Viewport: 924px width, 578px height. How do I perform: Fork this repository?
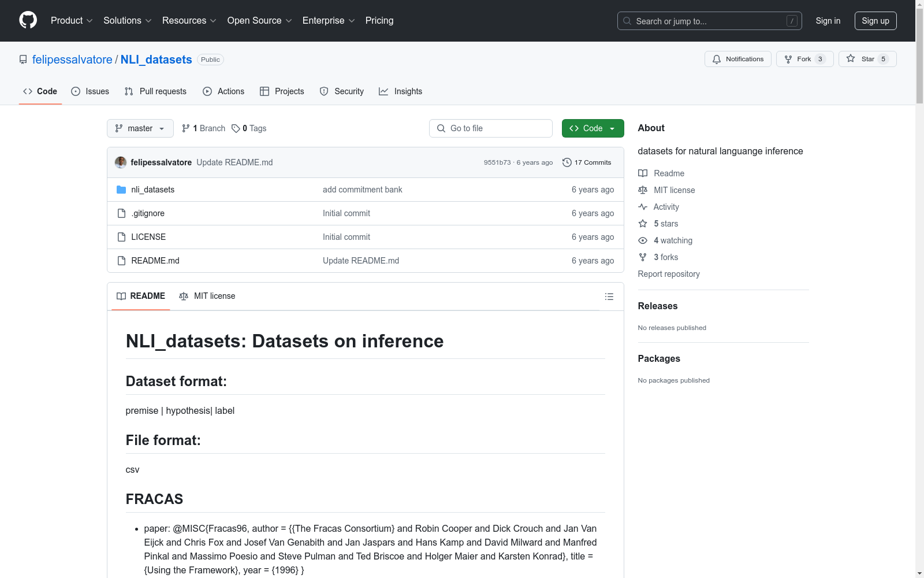[804, 59]
